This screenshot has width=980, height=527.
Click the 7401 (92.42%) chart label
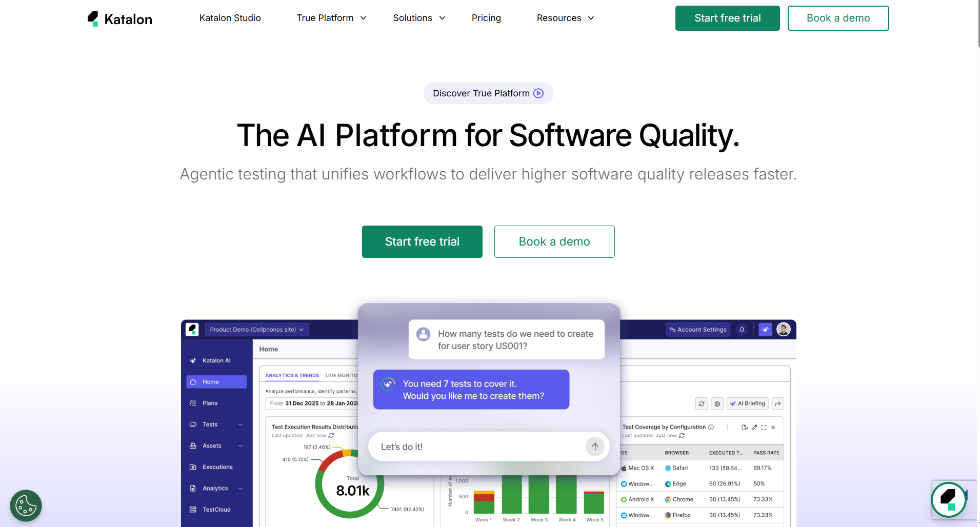click(x=407, y=509)
